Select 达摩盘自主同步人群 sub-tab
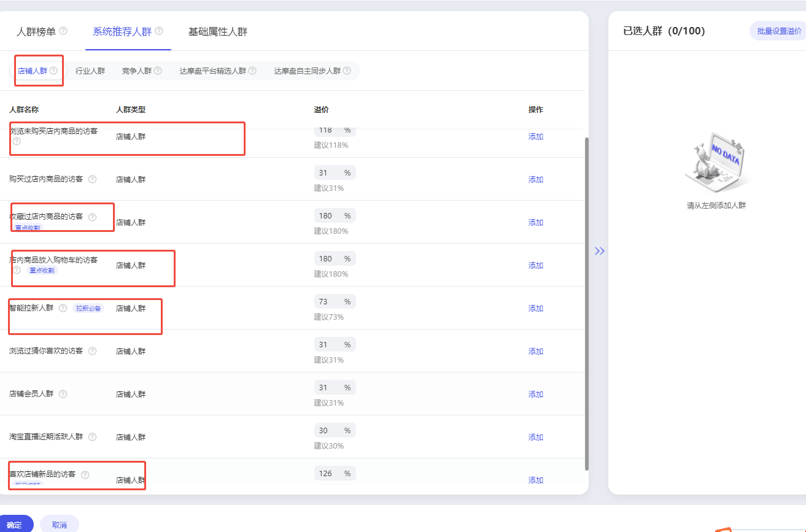This screenshot has height=532, width=806. coord(307,71)
